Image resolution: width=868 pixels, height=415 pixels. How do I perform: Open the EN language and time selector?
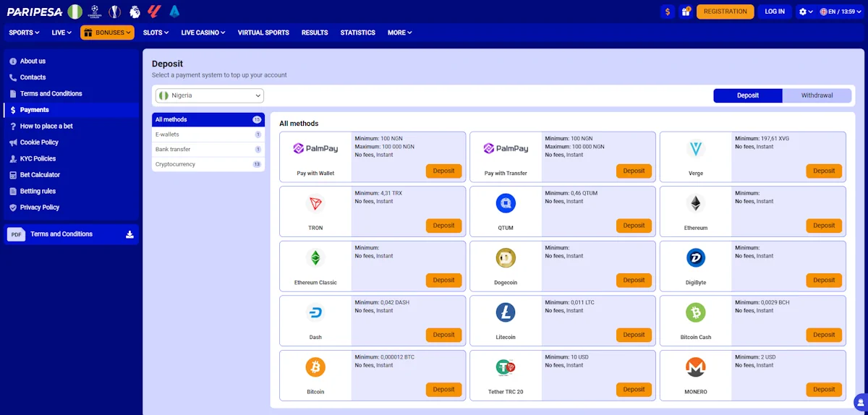[x=841, y=12]
